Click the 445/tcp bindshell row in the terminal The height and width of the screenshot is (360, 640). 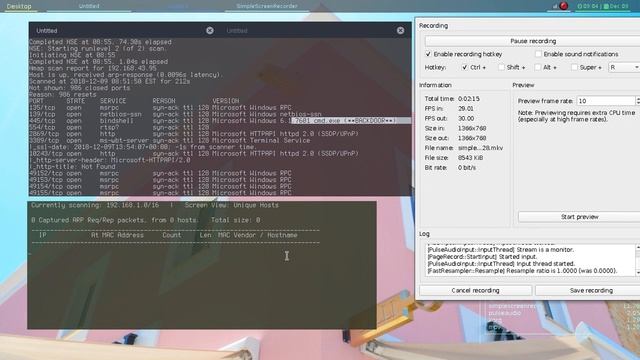tap(220, 120)
